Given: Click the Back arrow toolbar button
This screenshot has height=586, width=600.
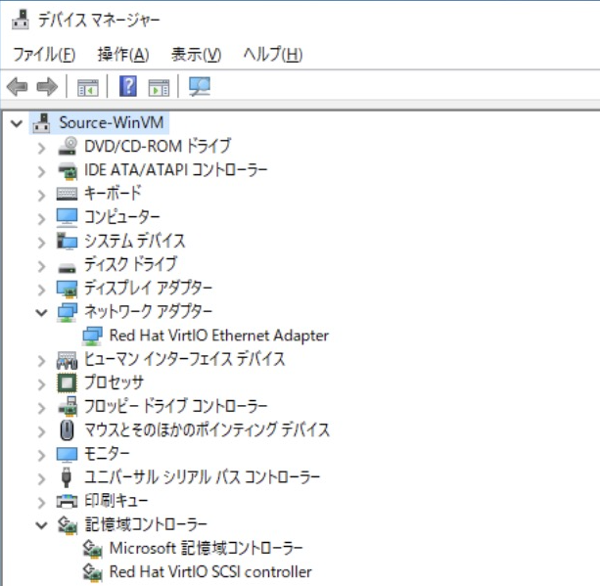Looking at the screenshot, I should 17,87.
